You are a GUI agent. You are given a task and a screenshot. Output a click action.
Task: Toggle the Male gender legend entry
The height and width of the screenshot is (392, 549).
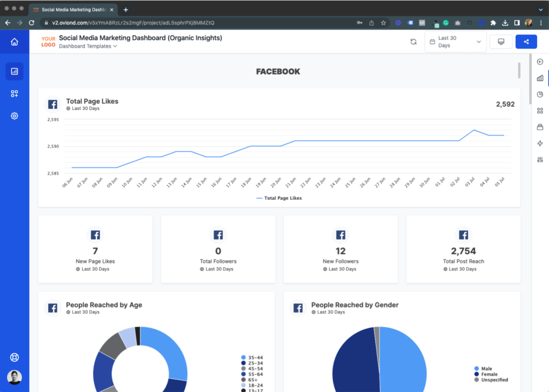point(483,368)
